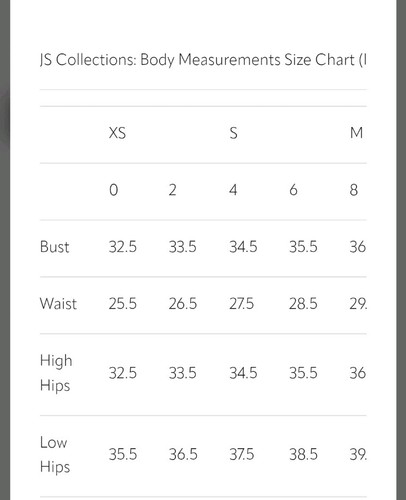
Task: Click the High Hips row label
Action: click(x=56, y=373)
